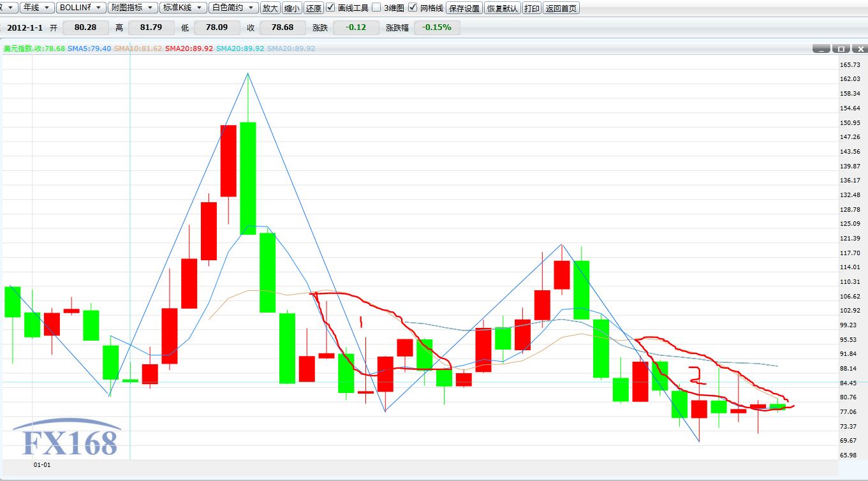The width and height of the screenshot is (868, 481).
Task: Click the SMA10:81.62 legend entry
Action: point(138,48)
